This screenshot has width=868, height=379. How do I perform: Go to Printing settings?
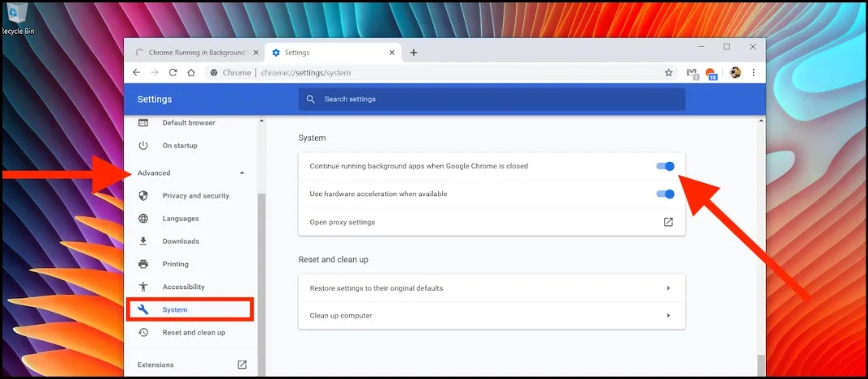point(176,264)
